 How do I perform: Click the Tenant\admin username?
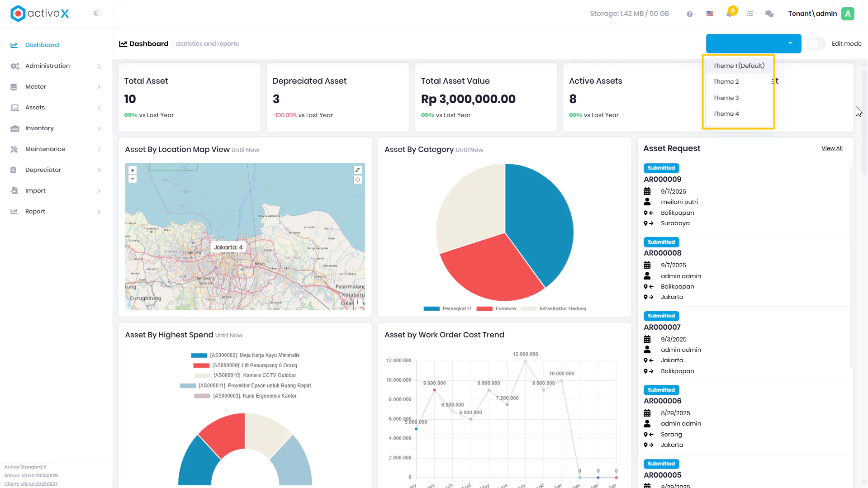pyautogui.click(x=812, y=14)
